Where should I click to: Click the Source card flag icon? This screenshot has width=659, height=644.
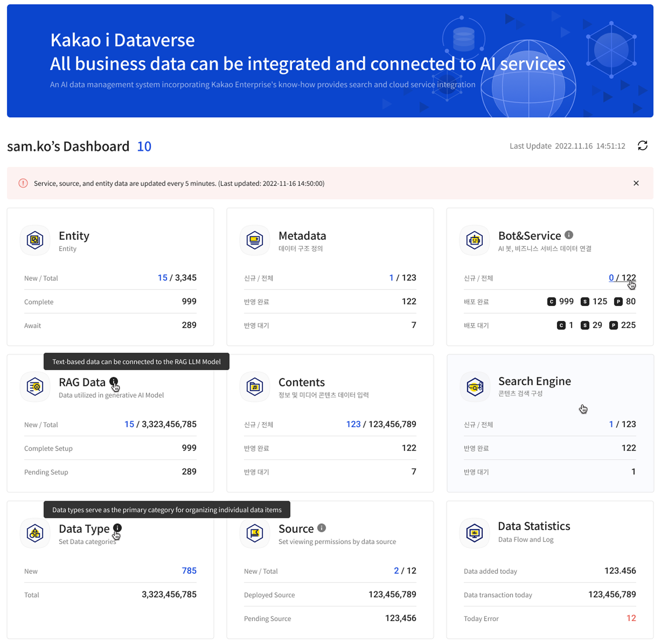255,533
